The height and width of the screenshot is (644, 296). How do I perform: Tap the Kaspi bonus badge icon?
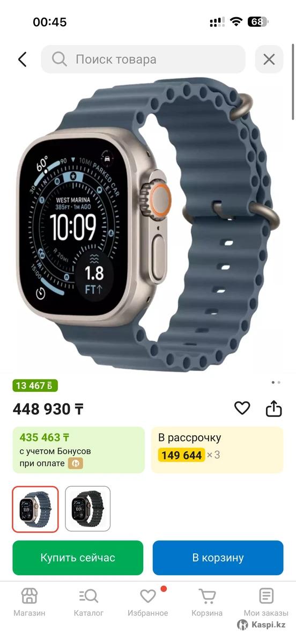tap(75, 464)
